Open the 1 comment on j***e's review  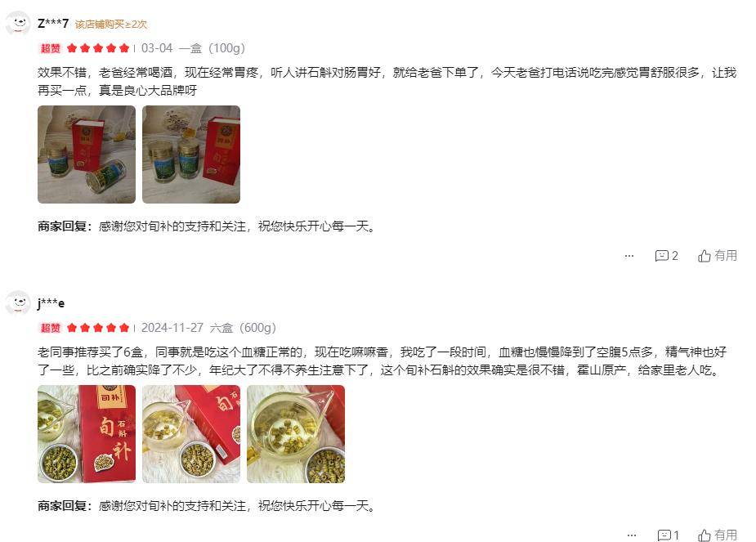click(669, 535)
